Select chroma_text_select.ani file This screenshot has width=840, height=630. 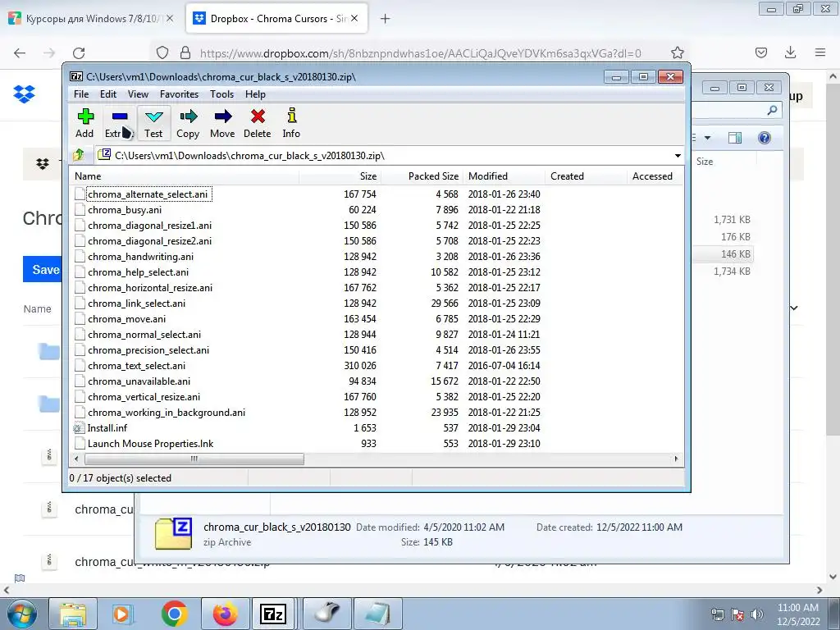click(x=137, y=365)
